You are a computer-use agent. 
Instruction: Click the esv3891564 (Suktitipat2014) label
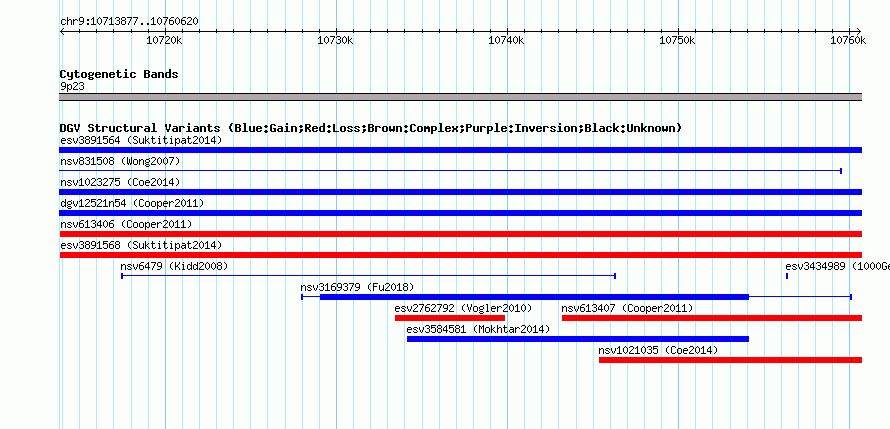tap(141, 140)
